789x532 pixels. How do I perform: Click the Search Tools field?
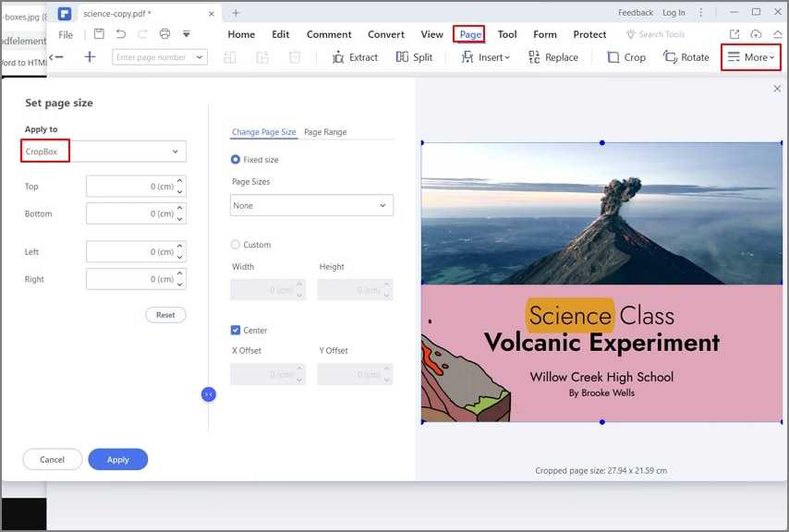click(x=656, y=34)
